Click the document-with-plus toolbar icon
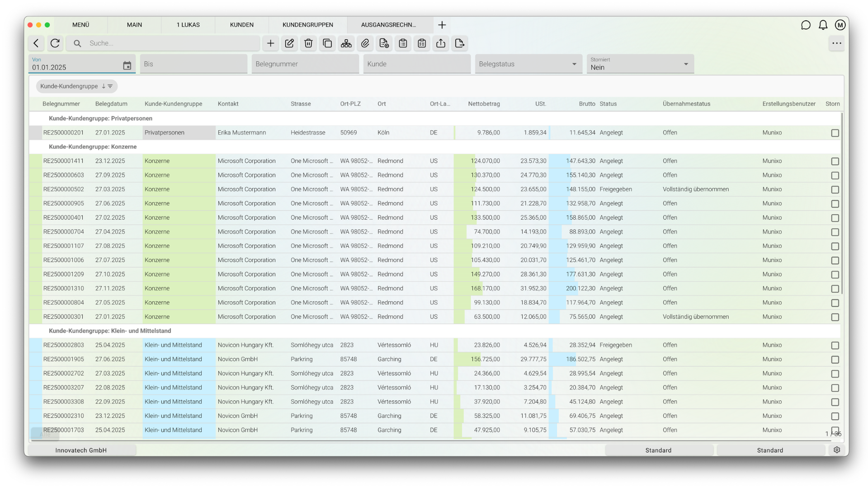The height and width of the screenshot is (488, 868). pyautogui.click(x=384, y=43)
